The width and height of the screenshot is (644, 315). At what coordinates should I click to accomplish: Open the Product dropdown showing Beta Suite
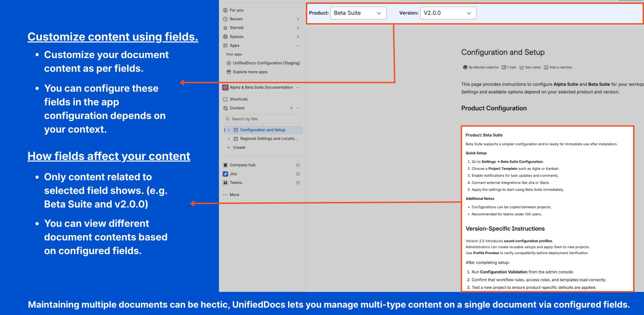[x=358, y=13]
